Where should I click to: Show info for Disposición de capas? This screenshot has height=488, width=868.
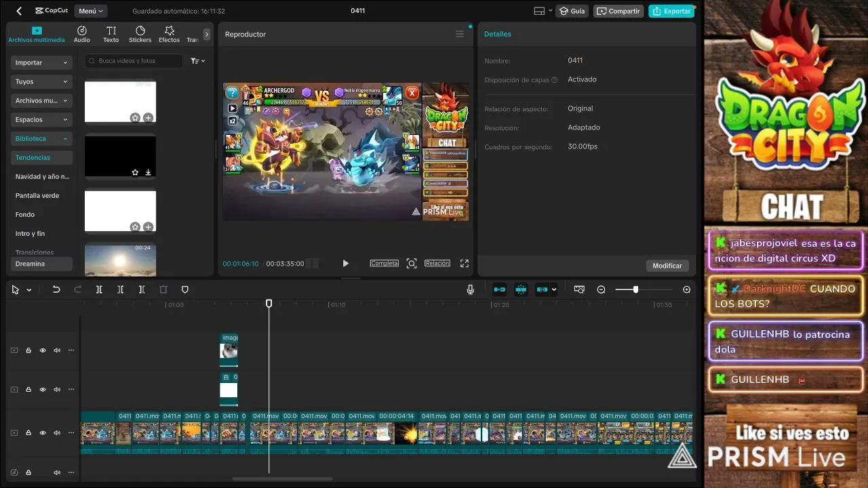[x=555, y=80]
